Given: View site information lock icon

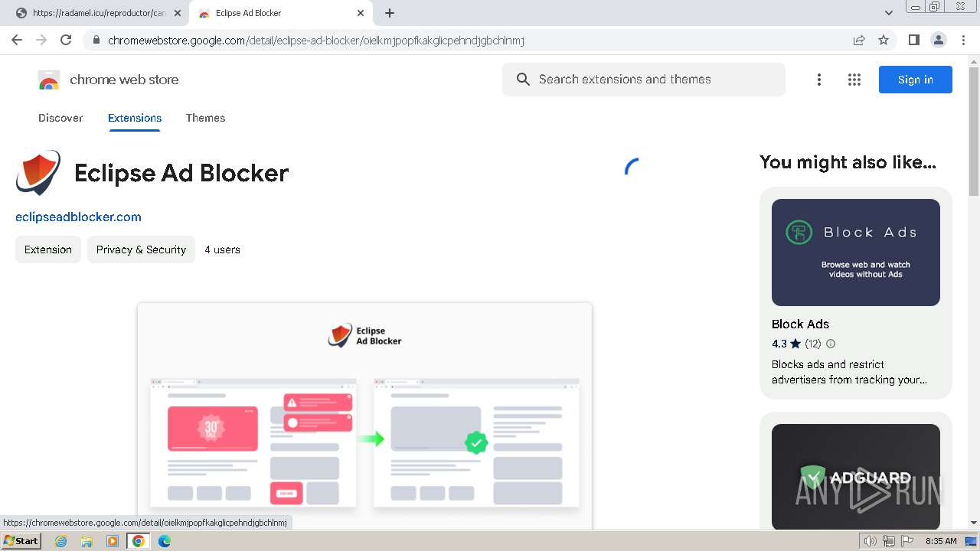Looking at the screenshot, I should 96,41.
